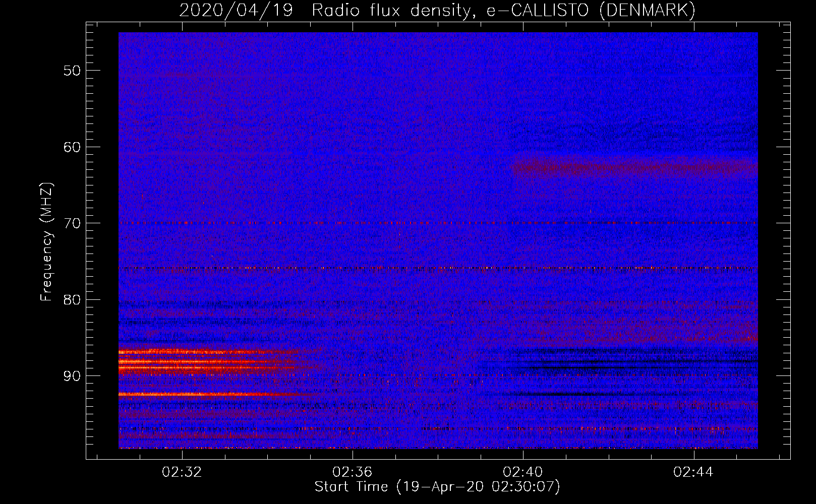Click the 70 frequency tick label
Image resolution: width=816 pixels, height=504 pixels.
(x=72, y=223)
